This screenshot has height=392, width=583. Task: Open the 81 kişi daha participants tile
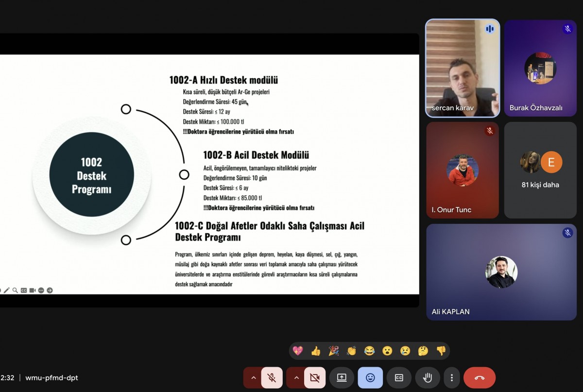[x=540, y=170]
